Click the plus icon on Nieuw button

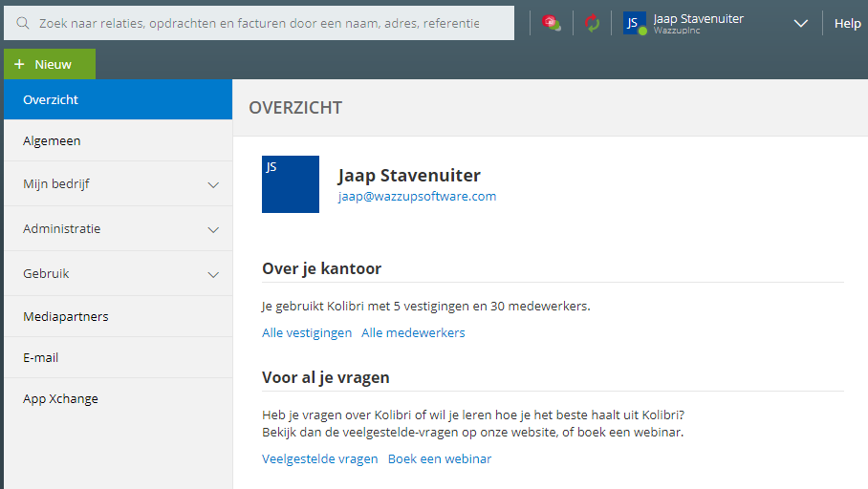19,64
